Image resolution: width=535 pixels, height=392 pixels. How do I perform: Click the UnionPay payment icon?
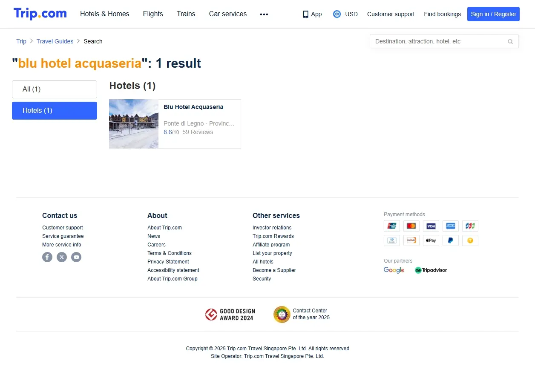pos(392,226)
